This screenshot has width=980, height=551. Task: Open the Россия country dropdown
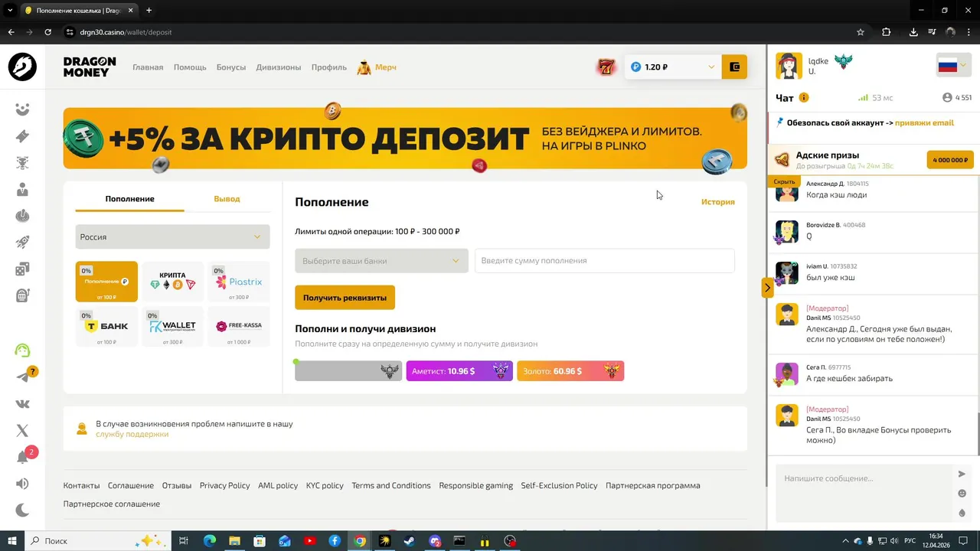[172, 236]
